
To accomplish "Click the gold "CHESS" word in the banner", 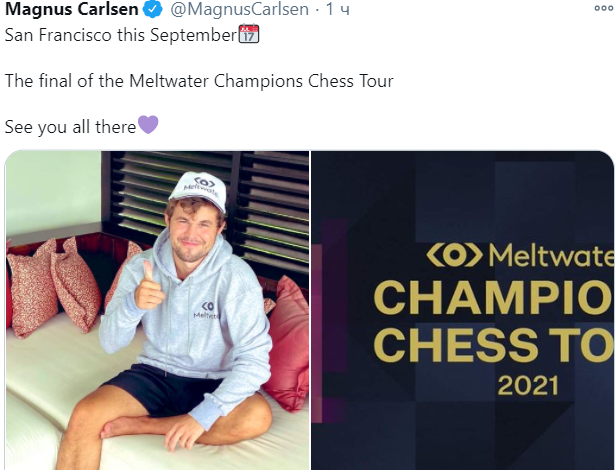I will [x=450, y=344].
